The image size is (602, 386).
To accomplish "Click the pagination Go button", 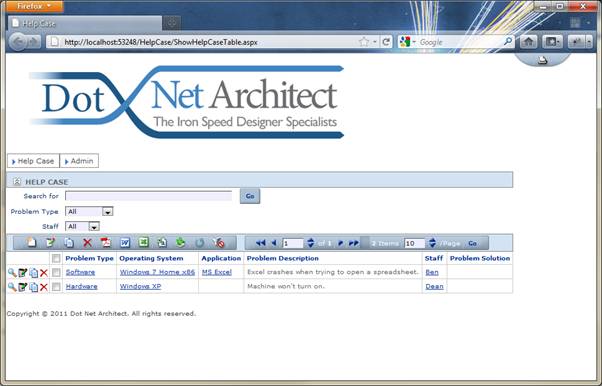I will [472, 244].
